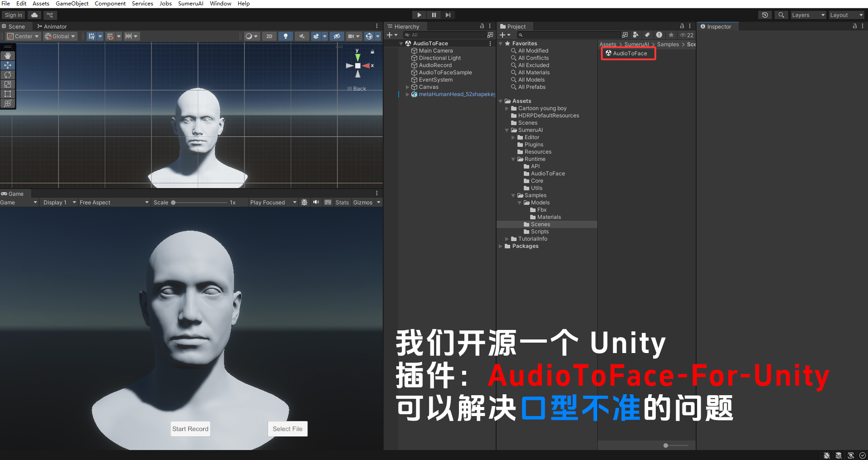This screenshot has height=460, width=868.
Task: Open the File menu
Action: [x=5, y=4]
